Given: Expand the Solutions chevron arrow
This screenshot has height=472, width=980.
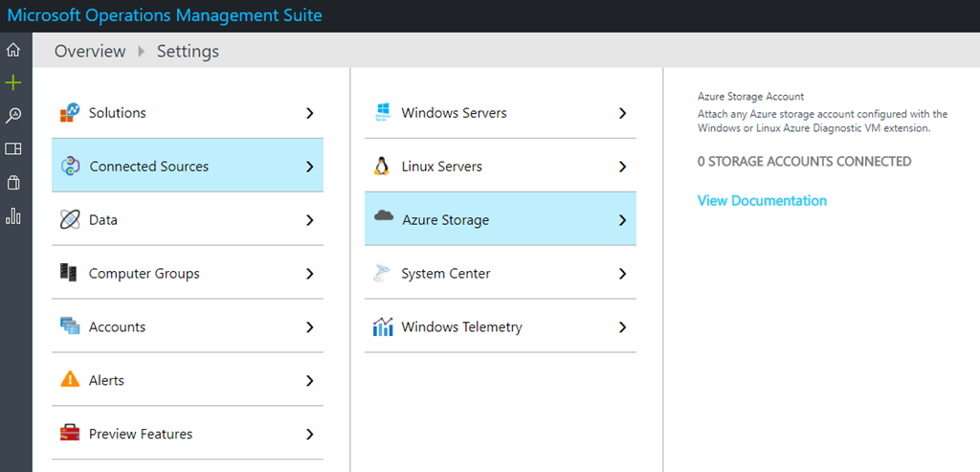Looking at the screenshot, I should pos(309,113).
